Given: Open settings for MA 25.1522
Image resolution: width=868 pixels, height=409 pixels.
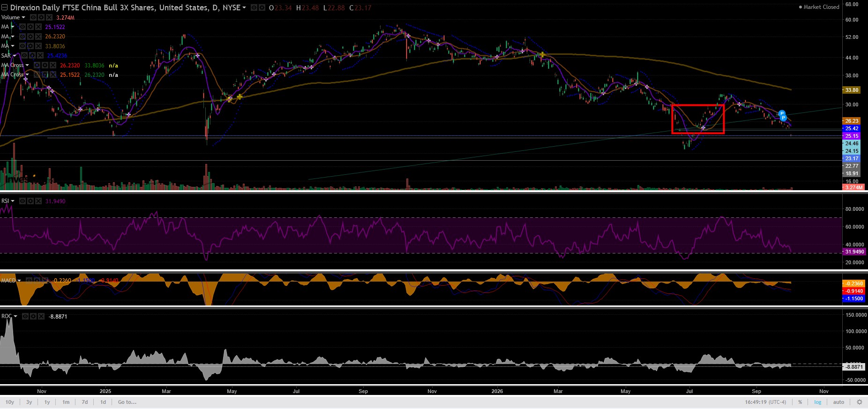Looking at the screenshot, I should tap(30, 27).
